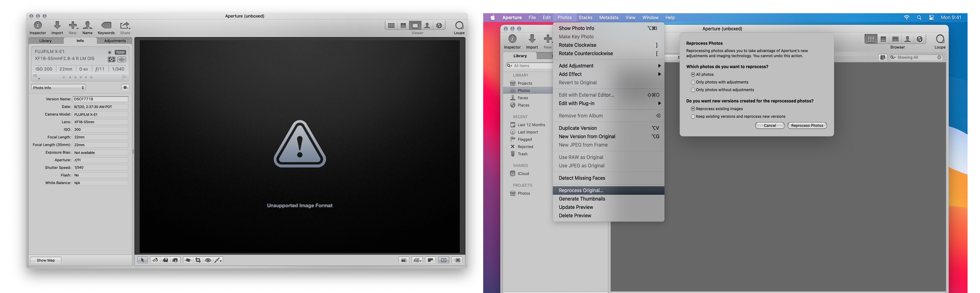Click the Version Name field with DSCF7719
Image resolution: width=980 pixels, height=293 pixels.
coord(100,99)
